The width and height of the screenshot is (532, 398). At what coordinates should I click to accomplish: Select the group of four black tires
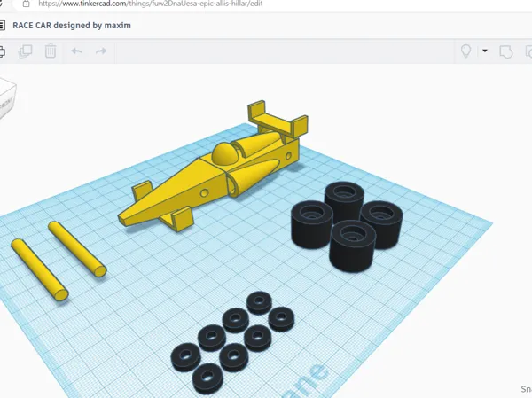click(x=347, y=226)
